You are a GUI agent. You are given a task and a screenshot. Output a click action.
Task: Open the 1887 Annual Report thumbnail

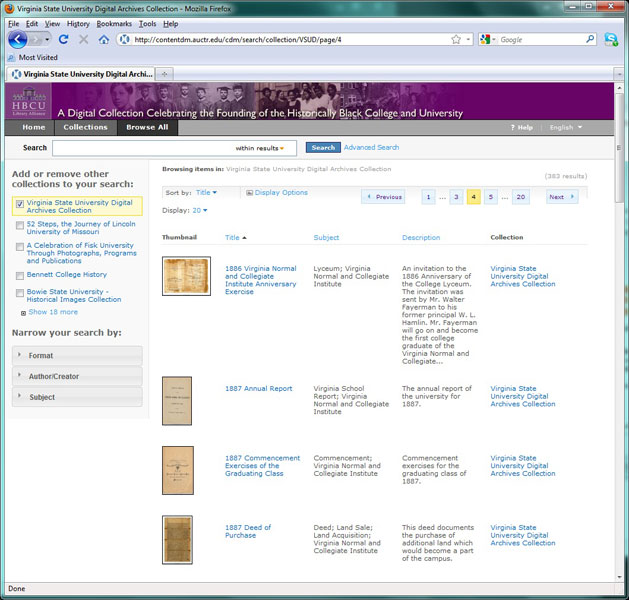177,401
